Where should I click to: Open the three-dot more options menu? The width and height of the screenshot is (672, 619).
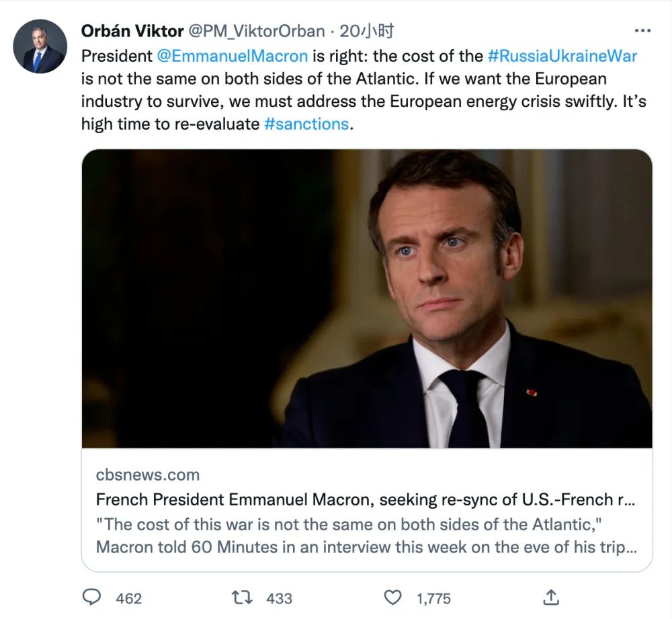(642, 31)
